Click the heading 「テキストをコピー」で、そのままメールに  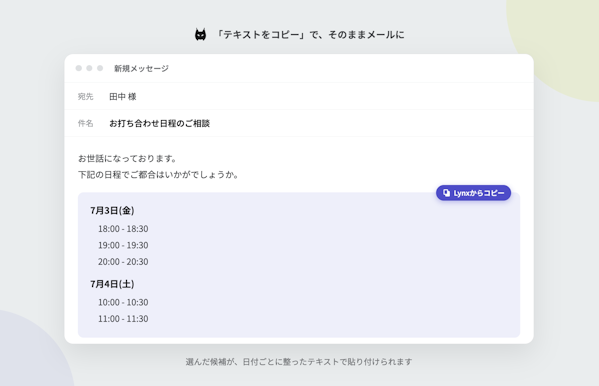(310, 35)
